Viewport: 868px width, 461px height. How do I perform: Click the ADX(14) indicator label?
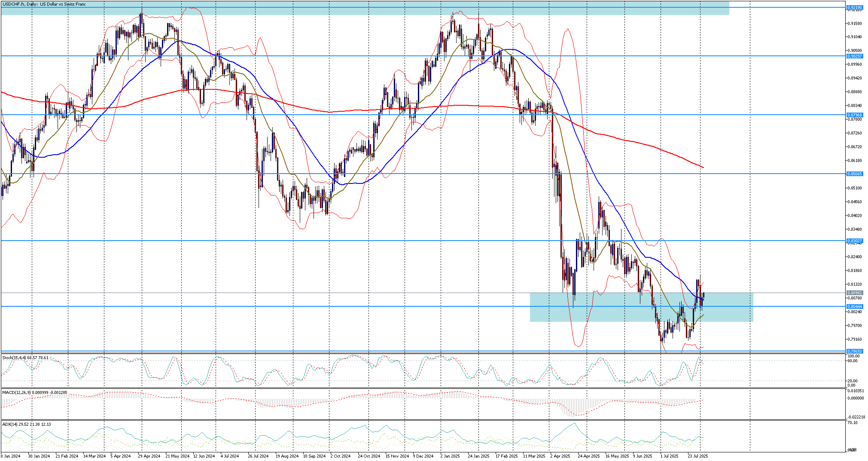pyautogui.click(x=27, y=424)
